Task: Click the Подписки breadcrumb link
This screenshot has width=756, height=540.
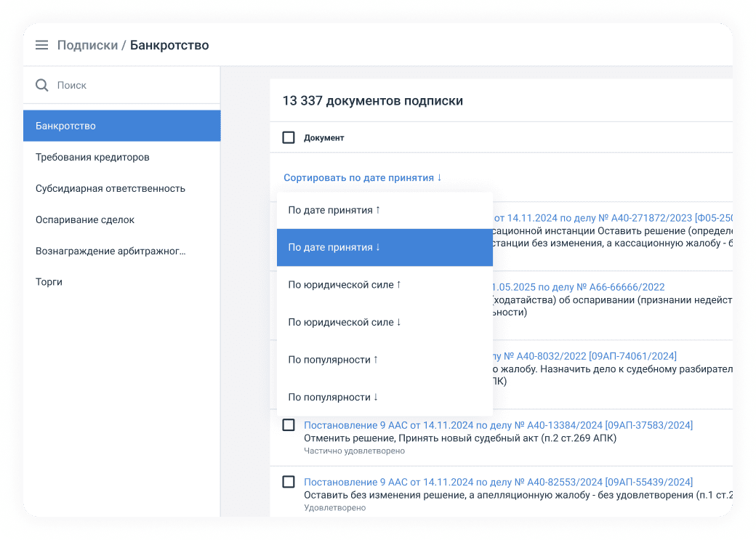Action: click(87, 45)
